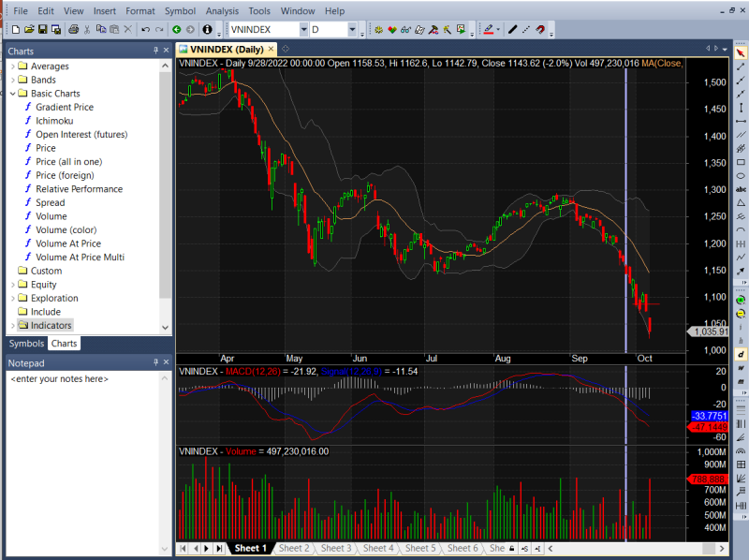Click the Save file toolbar icon
Screen dimensions: 749x560
point(43,30)
